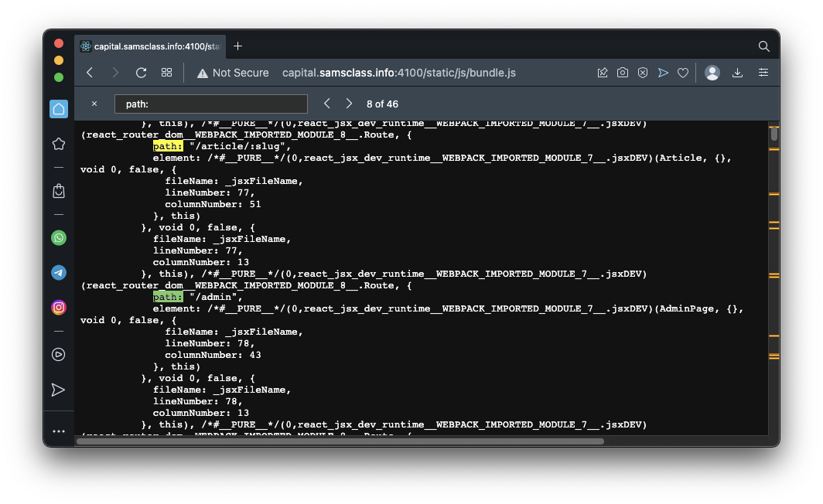The width and height of the screenshot is (823, 504).
Task: Open the shopping bag sidebar icon
Action: tap(59, 191)
